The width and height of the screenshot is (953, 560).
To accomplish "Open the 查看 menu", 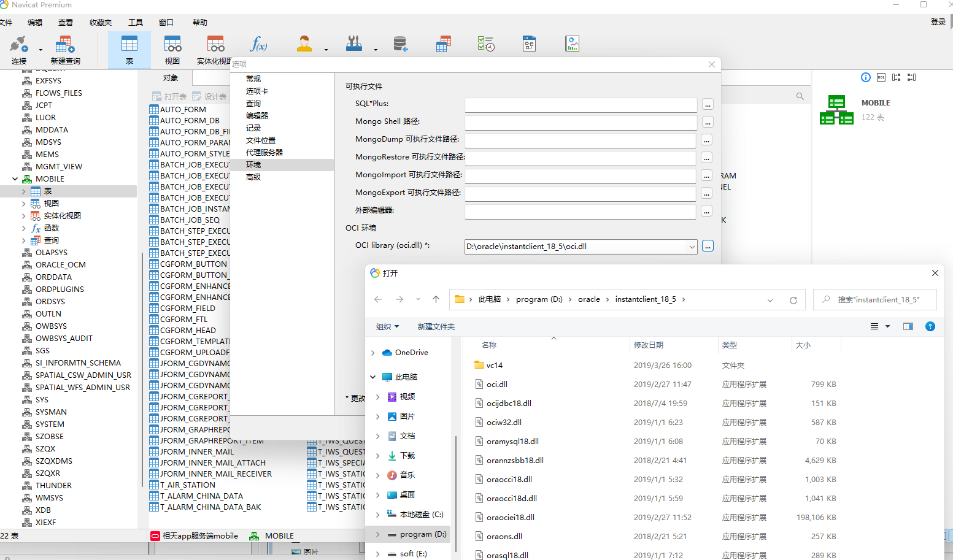I will point(66,23).
